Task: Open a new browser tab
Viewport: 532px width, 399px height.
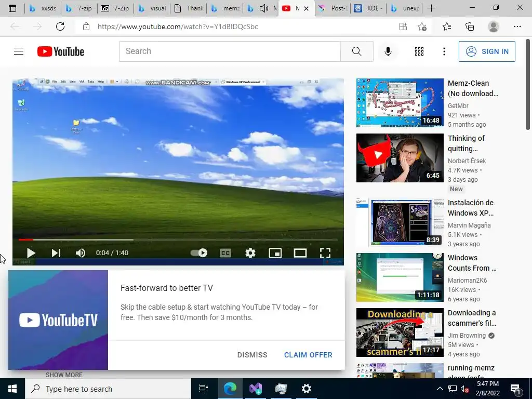Action: click(431, 8)
